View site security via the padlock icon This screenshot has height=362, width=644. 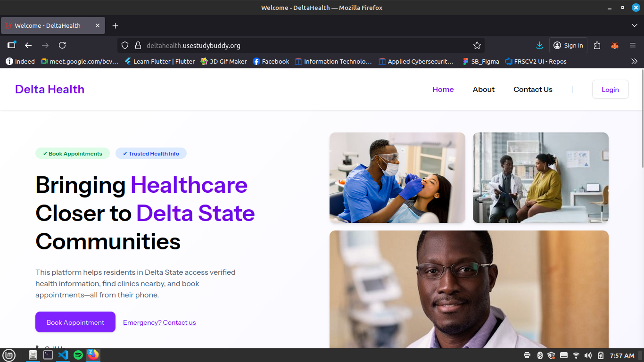(138, 45)
